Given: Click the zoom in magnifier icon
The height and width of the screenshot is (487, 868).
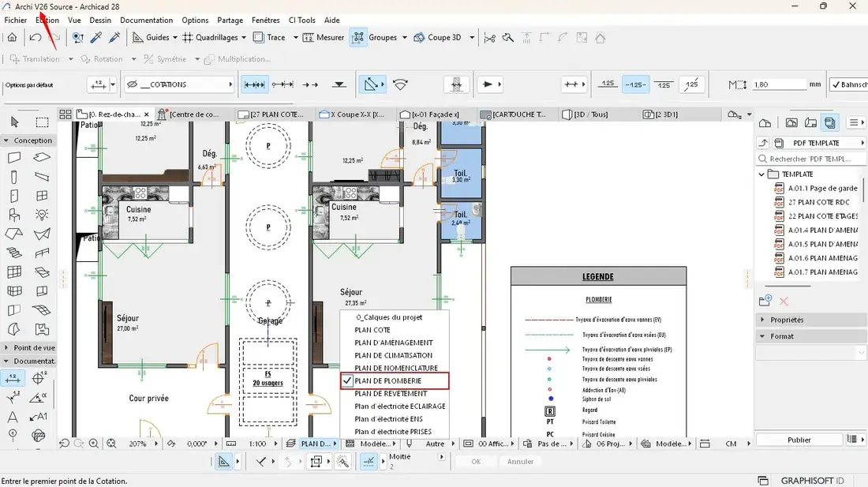Looking at the screenshot, I should click(x=94, y=444).
